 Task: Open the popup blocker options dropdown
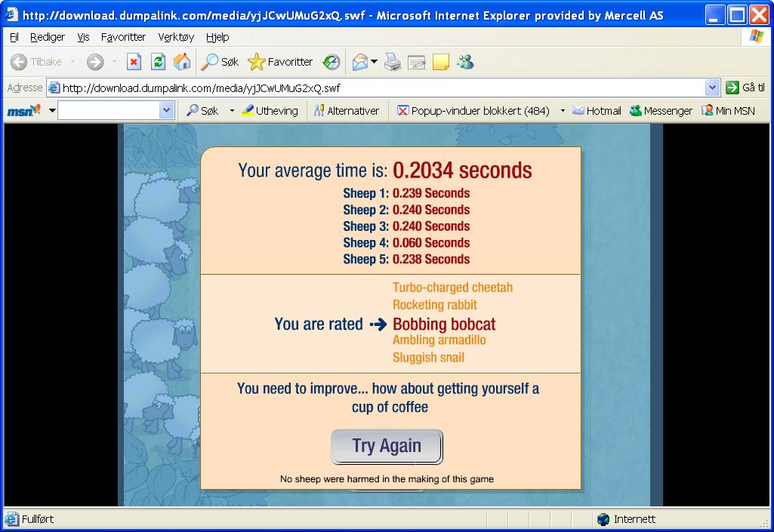tap(563, 110)
